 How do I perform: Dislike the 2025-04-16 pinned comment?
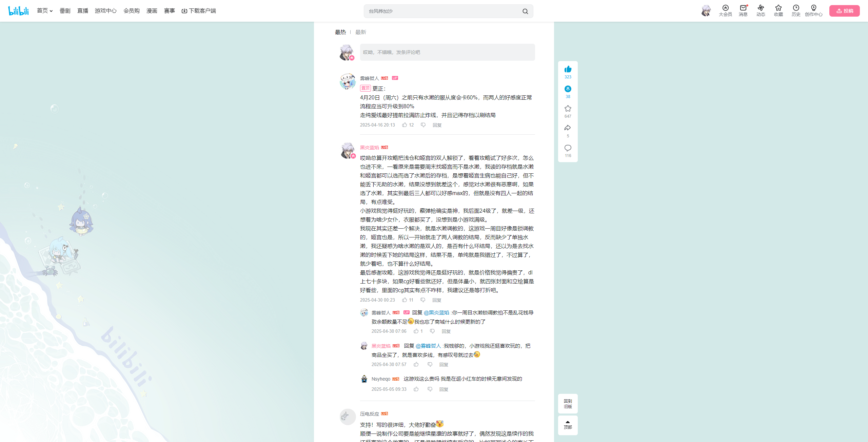(423, 125)
